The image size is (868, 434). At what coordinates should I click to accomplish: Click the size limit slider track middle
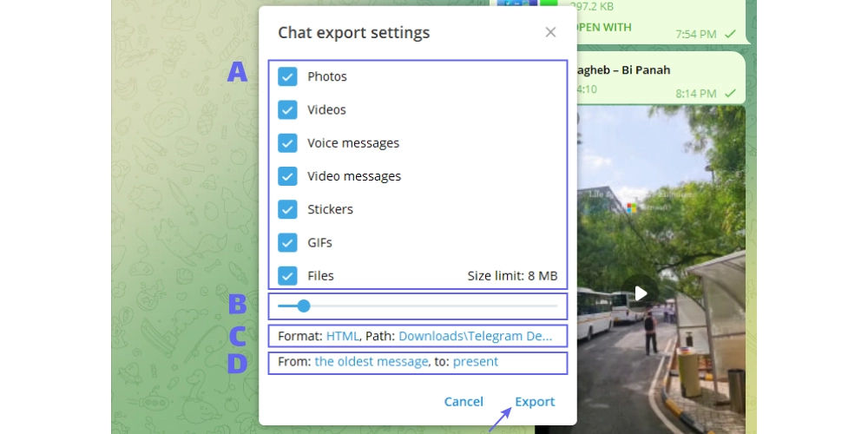(x=418, y=306)
